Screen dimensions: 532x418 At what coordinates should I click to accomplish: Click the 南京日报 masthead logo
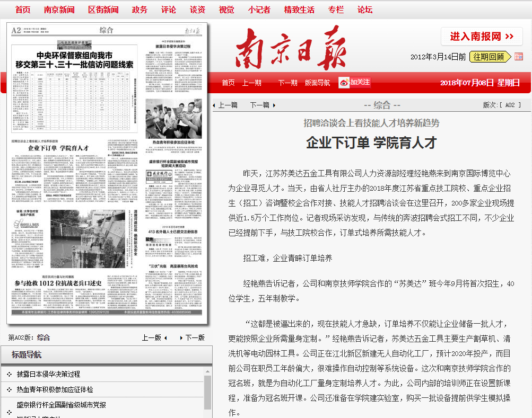pyautogui.click(x=294, y=47)
